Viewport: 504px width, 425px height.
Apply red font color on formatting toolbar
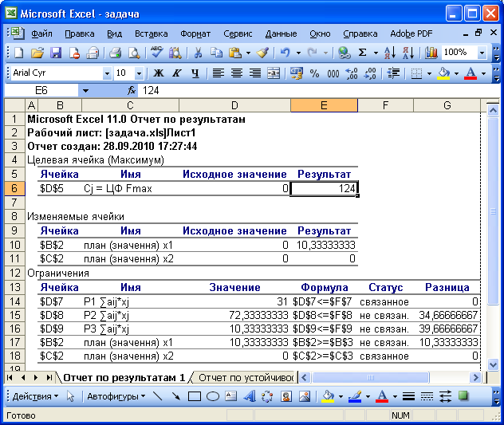[471, 73]
